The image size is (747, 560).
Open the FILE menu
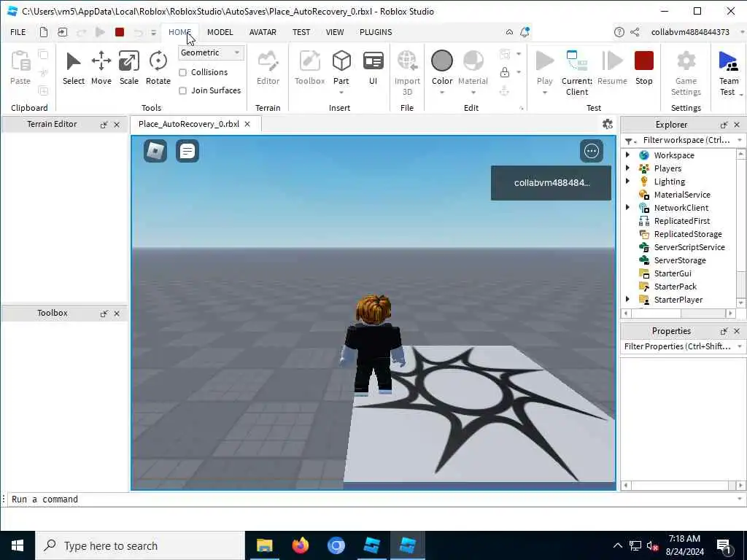click(18, 32)
